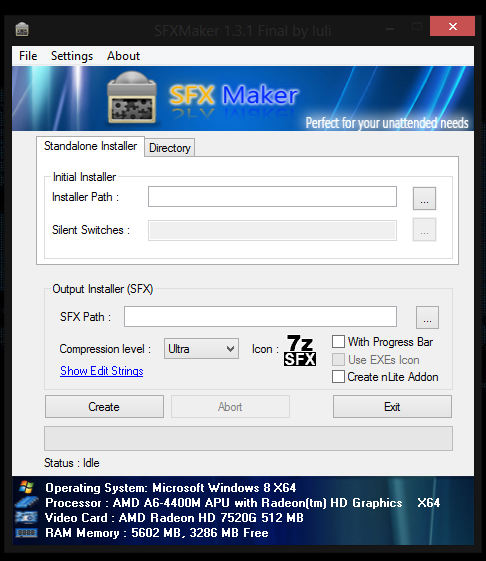Click the 'Operating System: Microsoft Windows 8 X64' line

pyautogui.click(x=171, y=488)
